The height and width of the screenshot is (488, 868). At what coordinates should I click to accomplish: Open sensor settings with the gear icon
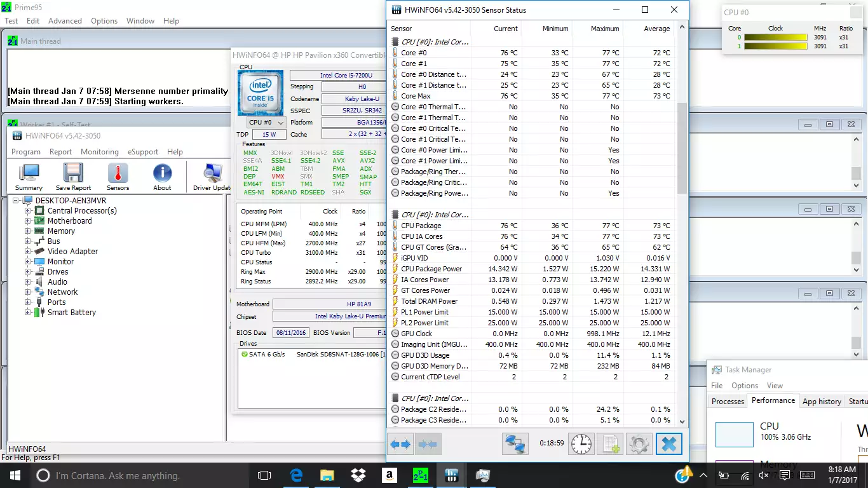[x=639, y=444]
